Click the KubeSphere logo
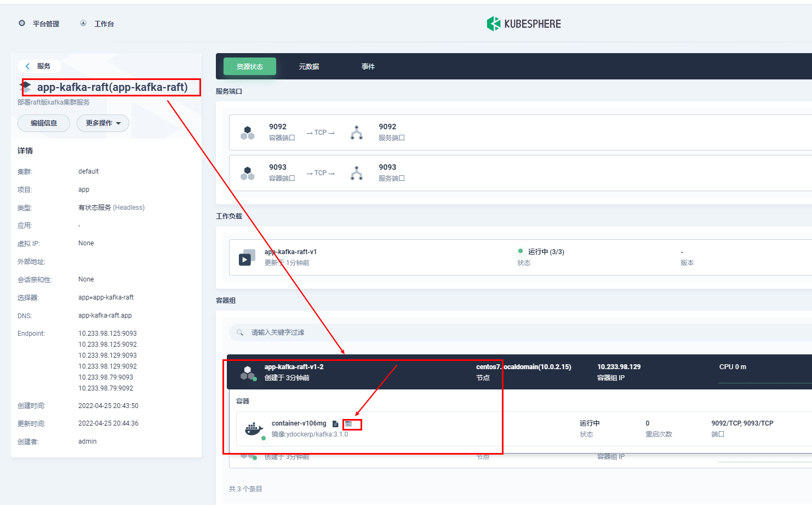The height and width of the screenshot is (505, 812). pos(524,24)
